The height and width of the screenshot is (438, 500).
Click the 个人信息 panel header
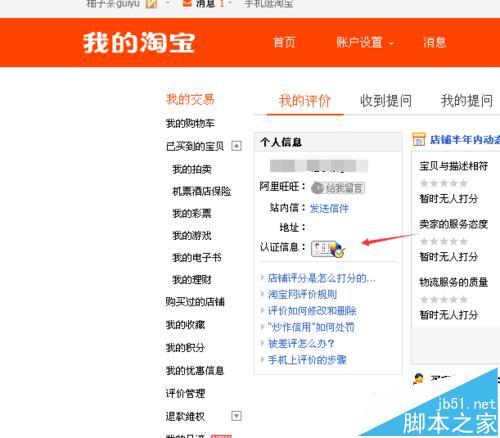pos(328,142)
